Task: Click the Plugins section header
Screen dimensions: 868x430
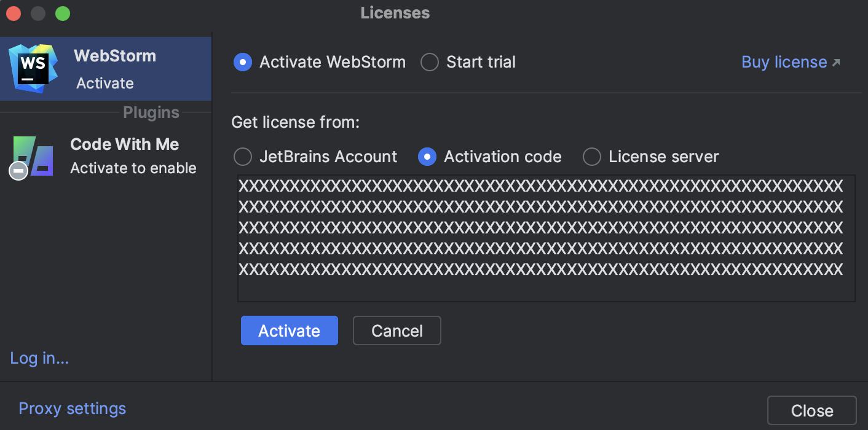Action: (x=151, y=112)
